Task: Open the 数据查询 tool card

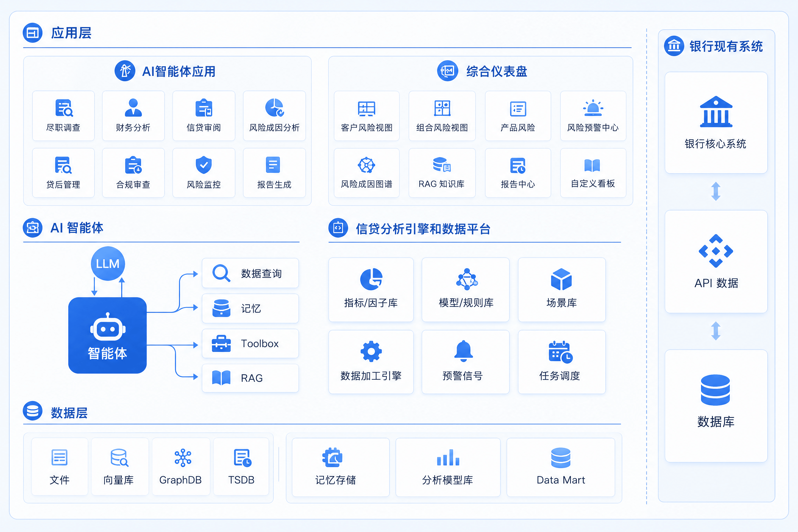Action: pos(250,273)
